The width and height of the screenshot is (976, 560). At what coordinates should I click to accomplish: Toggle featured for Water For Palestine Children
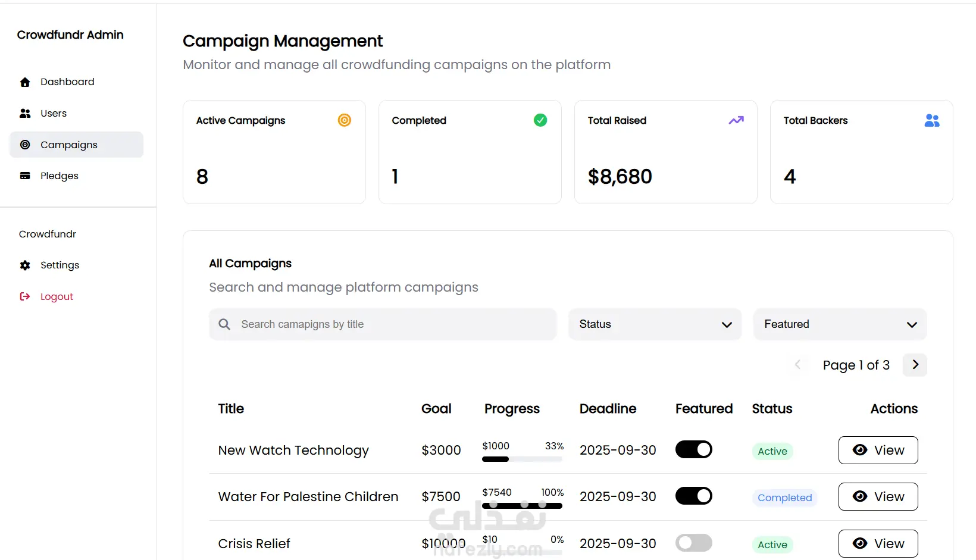(x=694, y=496)
